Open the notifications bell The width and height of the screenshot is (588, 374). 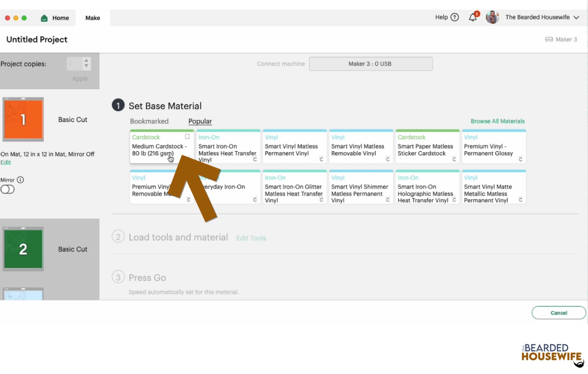(x=473, y=17)
